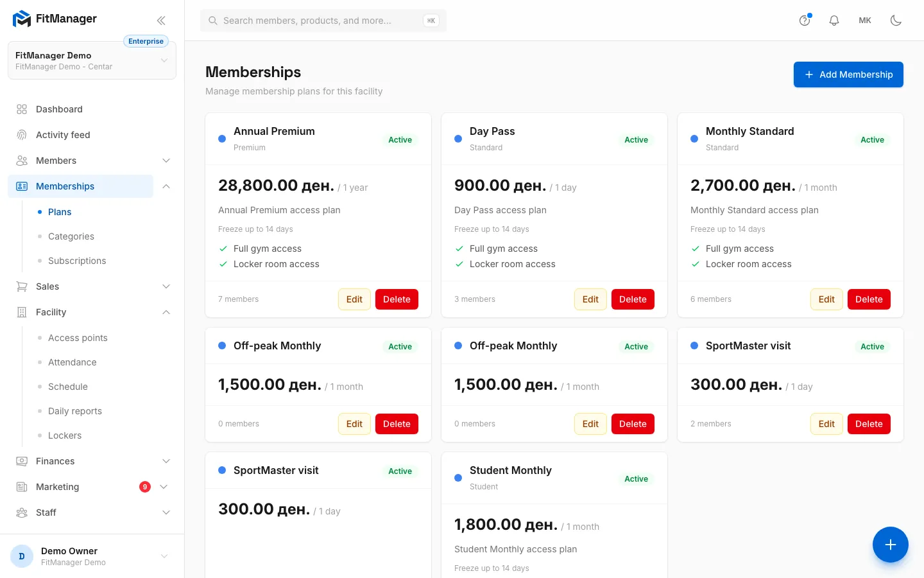Viewport: 924px width, 578px height.
Task: Open the help icon in top bar
Action: point(805,21)
